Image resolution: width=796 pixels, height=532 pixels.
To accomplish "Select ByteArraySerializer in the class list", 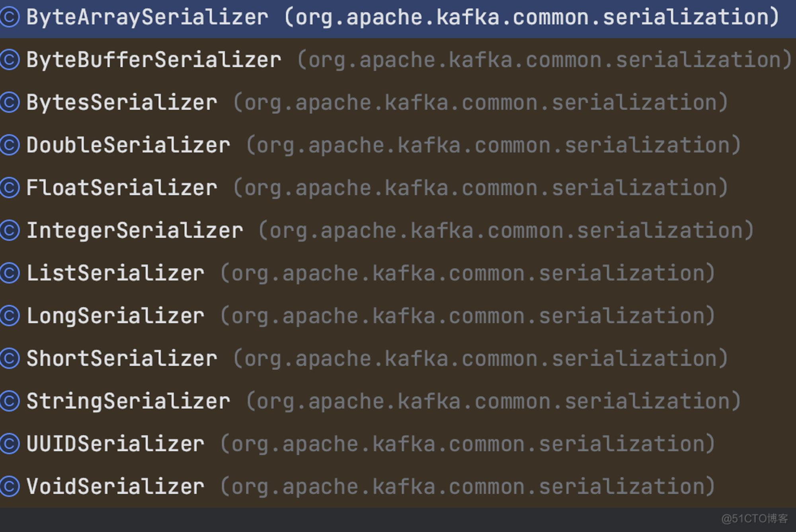I will (x=398, y=18).
